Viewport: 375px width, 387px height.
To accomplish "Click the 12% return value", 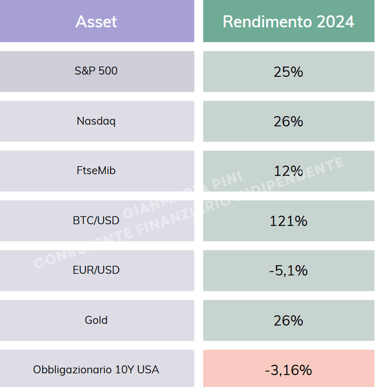I will point(289,171).
